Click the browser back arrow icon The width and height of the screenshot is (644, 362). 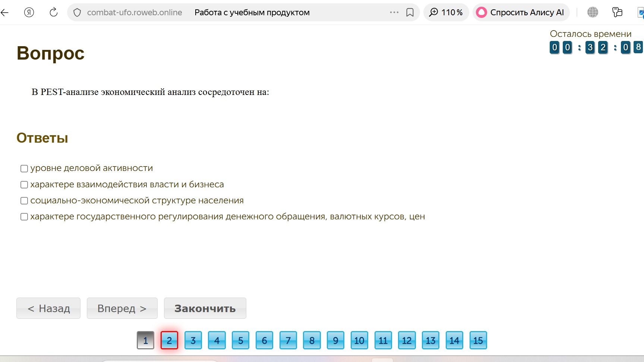[4, 12]
